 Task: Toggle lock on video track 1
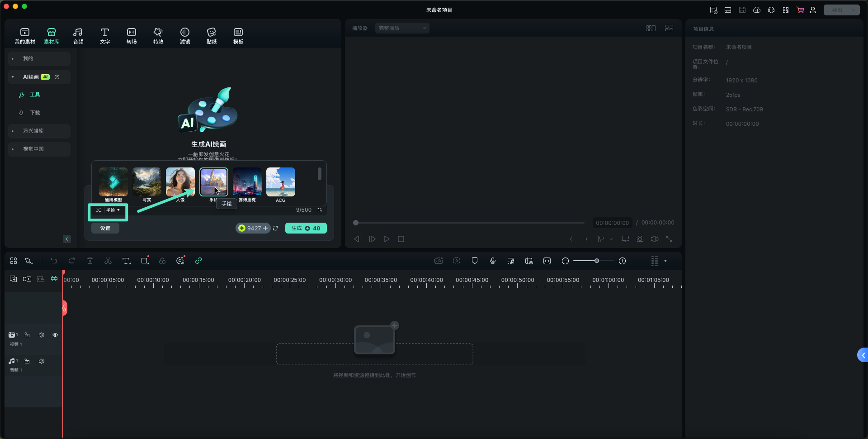(27, 335)
